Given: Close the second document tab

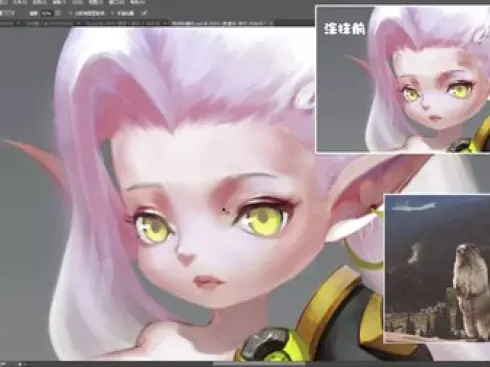Looking at the screenshot, I should [x=79, y=23].
